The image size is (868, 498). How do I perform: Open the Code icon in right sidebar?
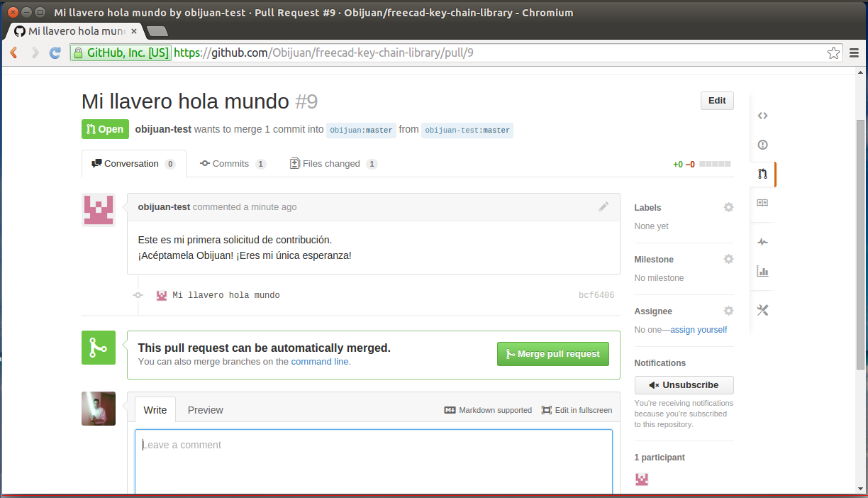click(762, 116)
